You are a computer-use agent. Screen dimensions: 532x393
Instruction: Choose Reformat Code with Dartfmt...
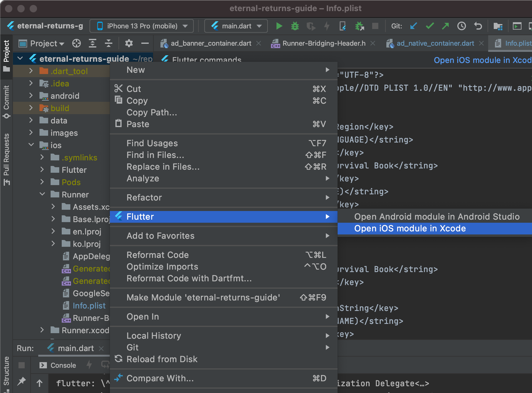tap(224, 279)
